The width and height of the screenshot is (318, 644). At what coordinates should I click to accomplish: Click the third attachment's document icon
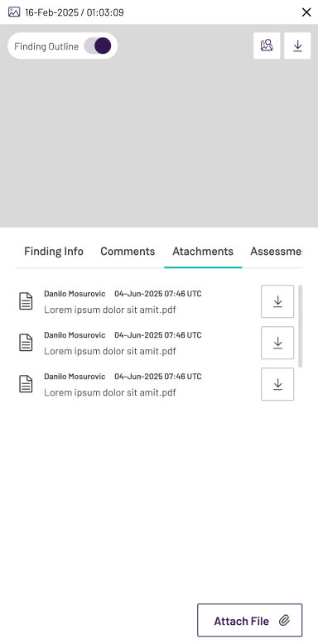tap(26, 384)
